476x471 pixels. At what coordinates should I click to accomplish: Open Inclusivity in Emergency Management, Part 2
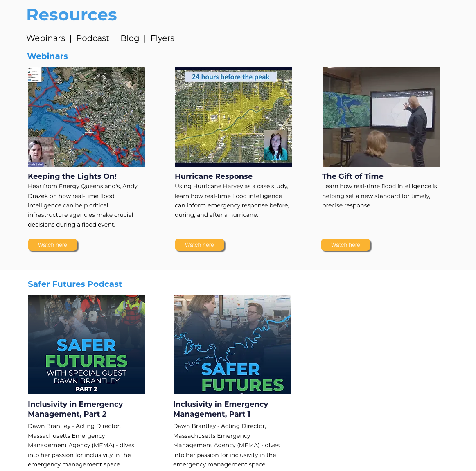tap(75, 409)
